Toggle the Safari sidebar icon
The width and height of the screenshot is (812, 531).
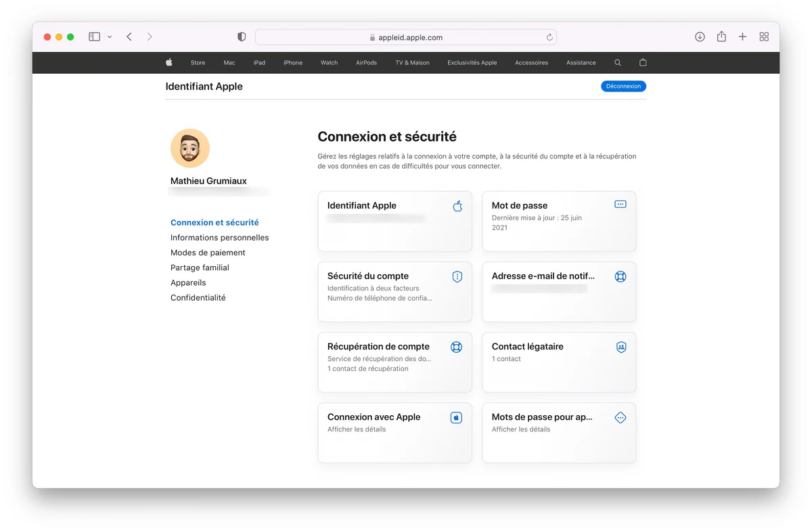(95, 37)
